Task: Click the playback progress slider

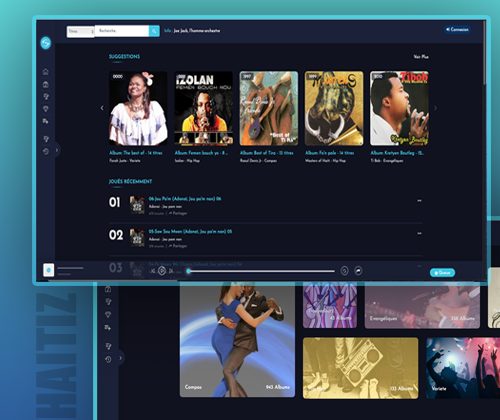Action: point(261,271)
